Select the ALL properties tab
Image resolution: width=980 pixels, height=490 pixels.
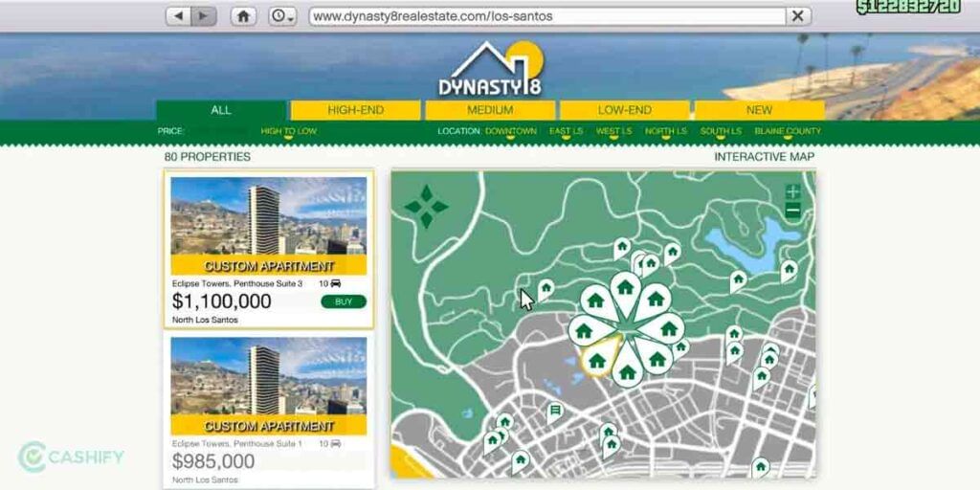pyautogui.click(x=221, y=110)
